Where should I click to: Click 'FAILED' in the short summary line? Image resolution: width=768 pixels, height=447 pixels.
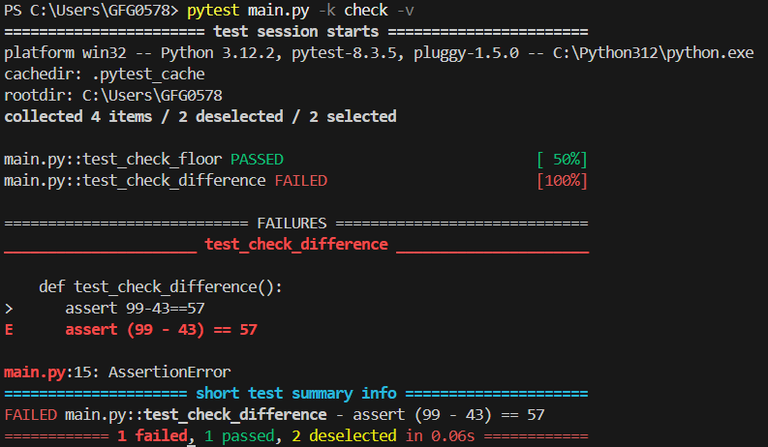(x=30, y=415)
